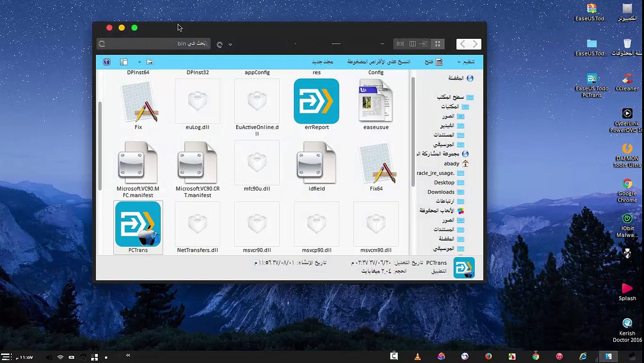Toggle the preview pane icon
The width and height of the screenshot is (644, 363).
123,62
